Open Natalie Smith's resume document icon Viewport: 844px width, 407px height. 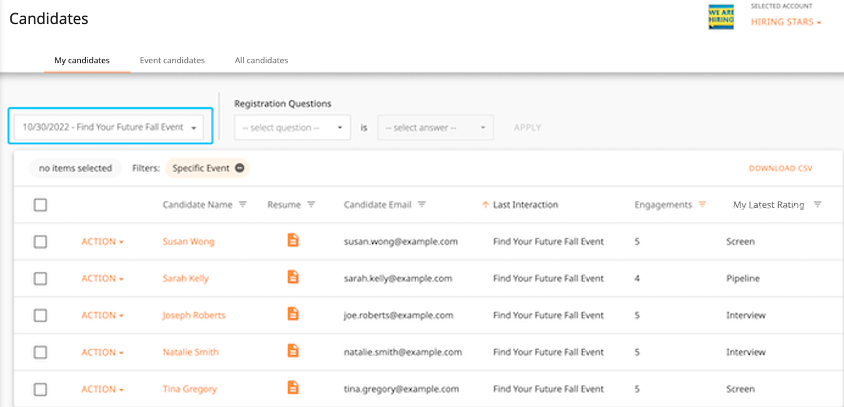293,351
